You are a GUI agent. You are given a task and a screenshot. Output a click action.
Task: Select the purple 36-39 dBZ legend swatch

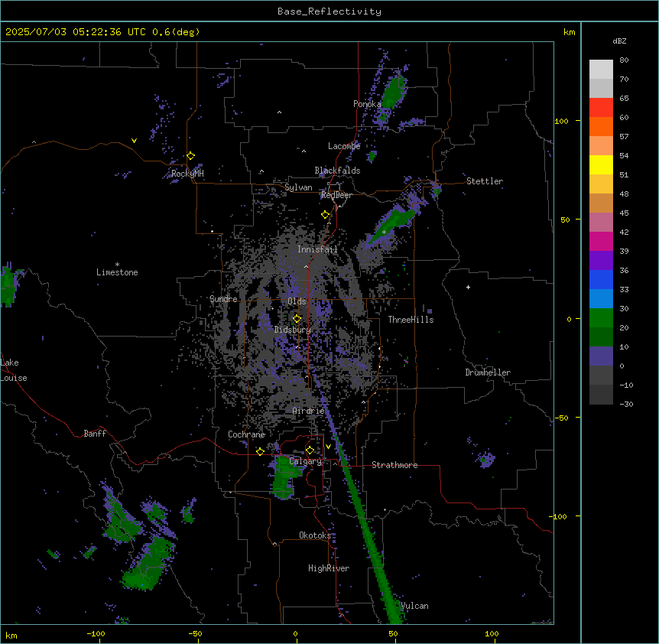pyautogui.click(x=601, y=261)
